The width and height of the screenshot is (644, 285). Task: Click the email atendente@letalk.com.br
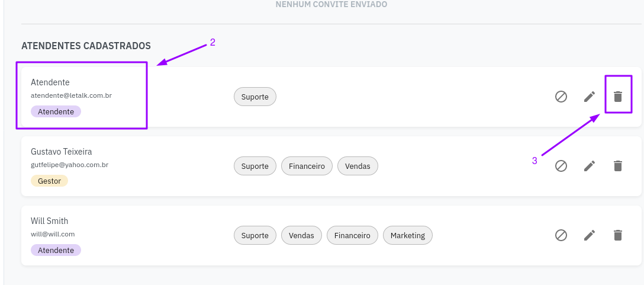pos(72,95)
